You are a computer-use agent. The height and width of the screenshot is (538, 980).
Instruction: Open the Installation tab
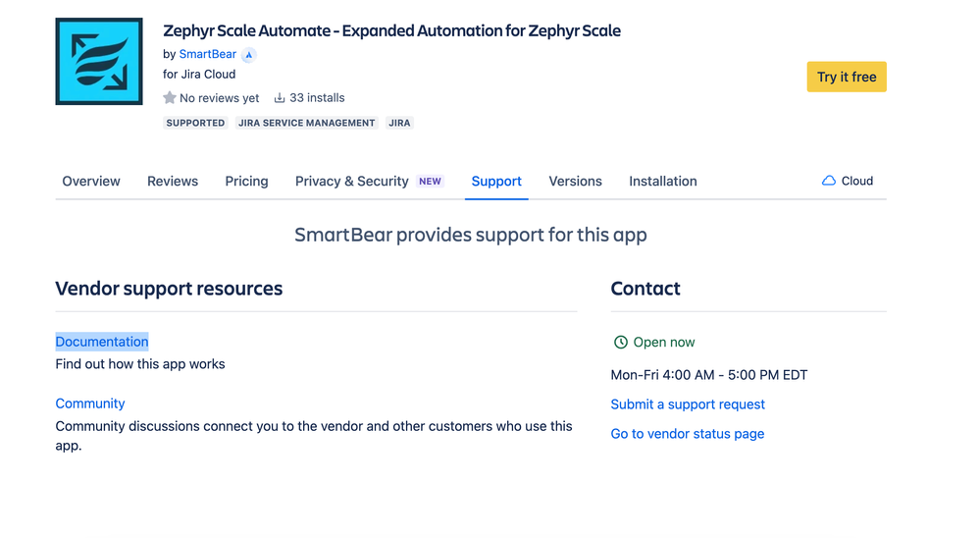663,182
